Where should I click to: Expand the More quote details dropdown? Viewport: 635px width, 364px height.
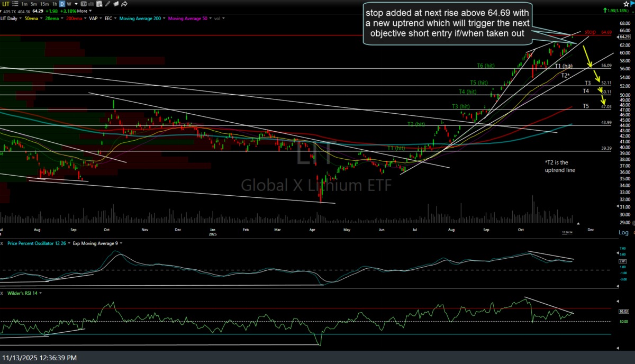[x=90, y=12]
